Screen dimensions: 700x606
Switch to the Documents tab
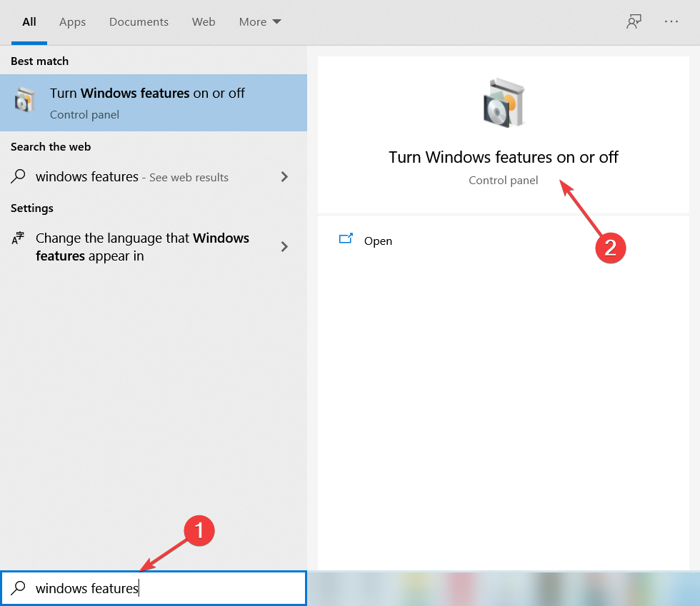[139, 22]
